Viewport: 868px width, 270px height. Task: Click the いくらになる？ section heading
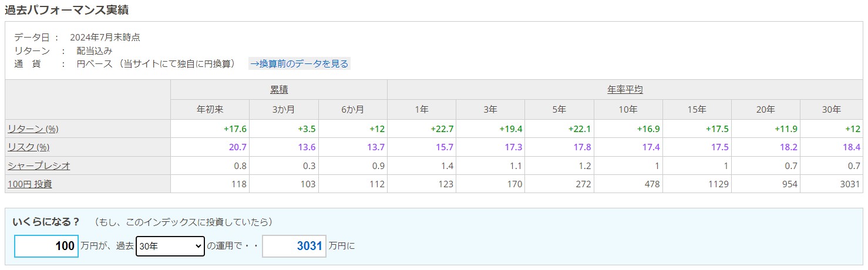click(46, 222)
